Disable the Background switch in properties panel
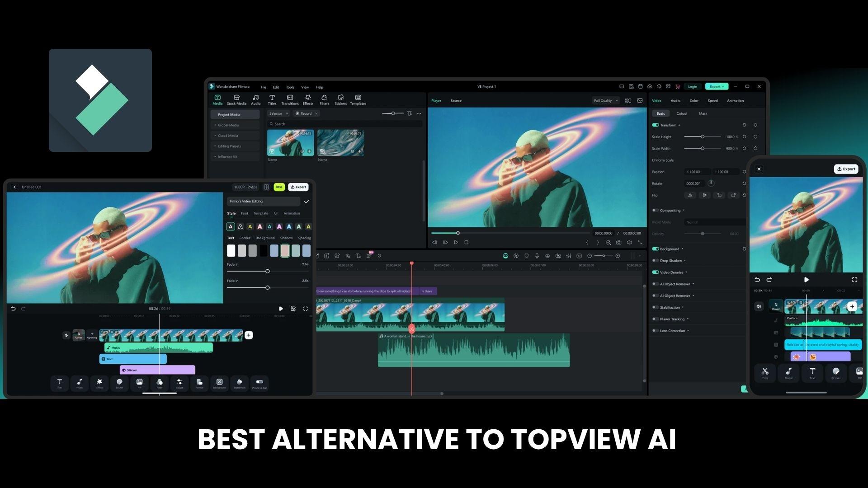This screenshot has width=868, height=488. click(x=655, y=249)
